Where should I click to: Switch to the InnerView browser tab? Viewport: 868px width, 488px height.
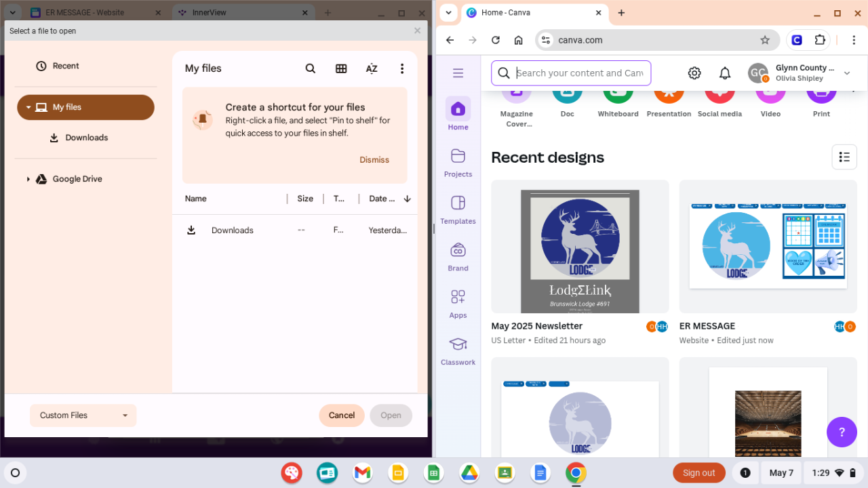[x=243, y=13]
